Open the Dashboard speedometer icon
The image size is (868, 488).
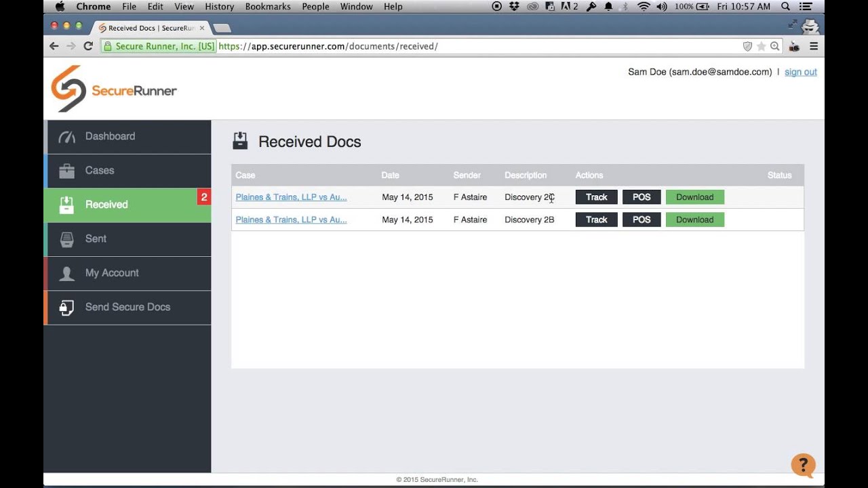pyautogui.click(x=66, y=137)
